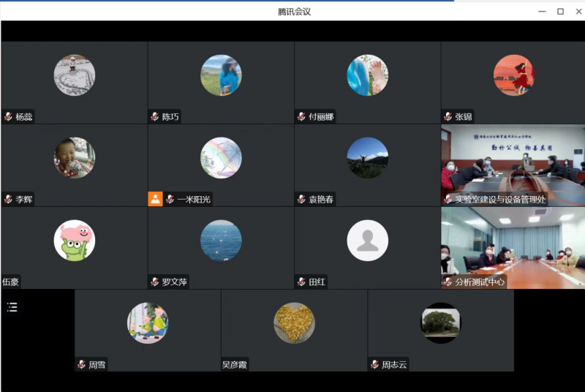Click the name label 周志云
This screenshot has width=585, height=392.
pyautogui.click(x=394, y=365)
